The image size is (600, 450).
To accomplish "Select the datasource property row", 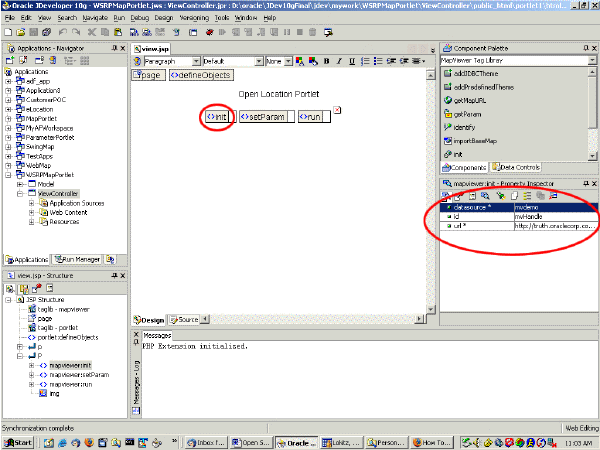I will tap(519, 207).
